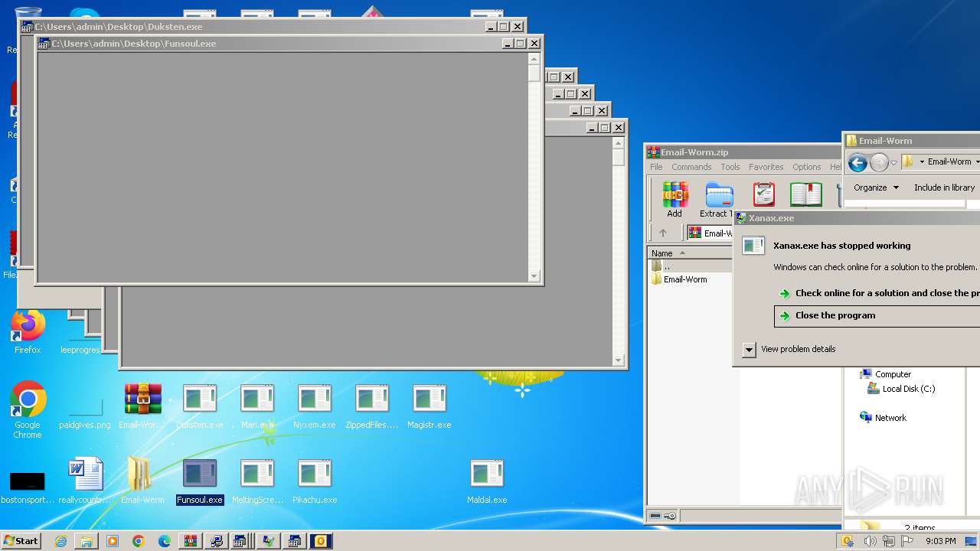The image size is (980, 551).
Task: Click scroll-down arrow in Funsoul.exe window
Action: (x=534, y=276)
